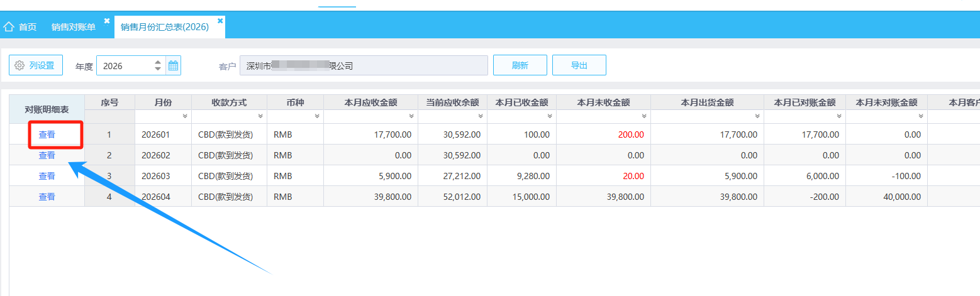Sort by the 收款方式 column header

(x=229, y=102)
